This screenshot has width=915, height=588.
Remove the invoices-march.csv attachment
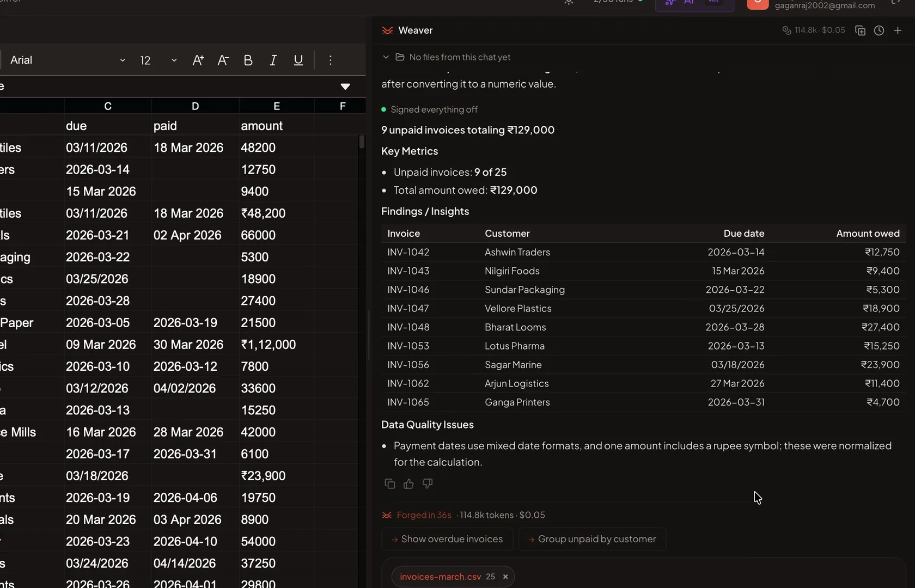[505, 577]
